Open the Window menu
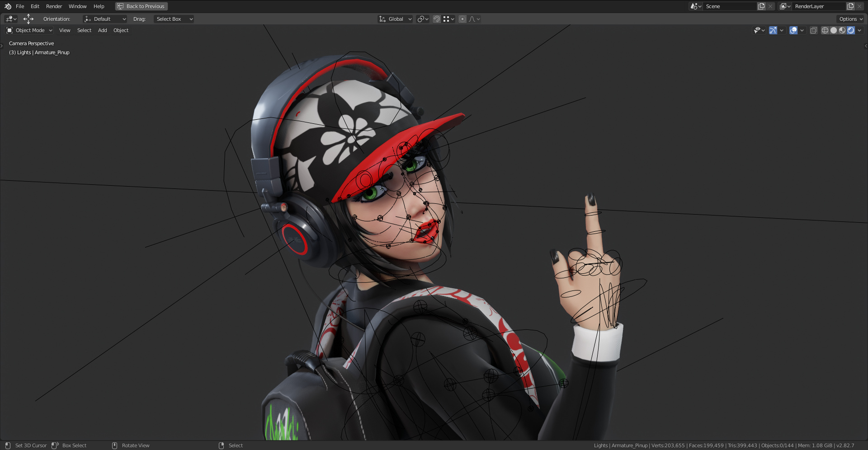This screenshot has height=450, width=868. pyautogui.click(x=77, y=6)
